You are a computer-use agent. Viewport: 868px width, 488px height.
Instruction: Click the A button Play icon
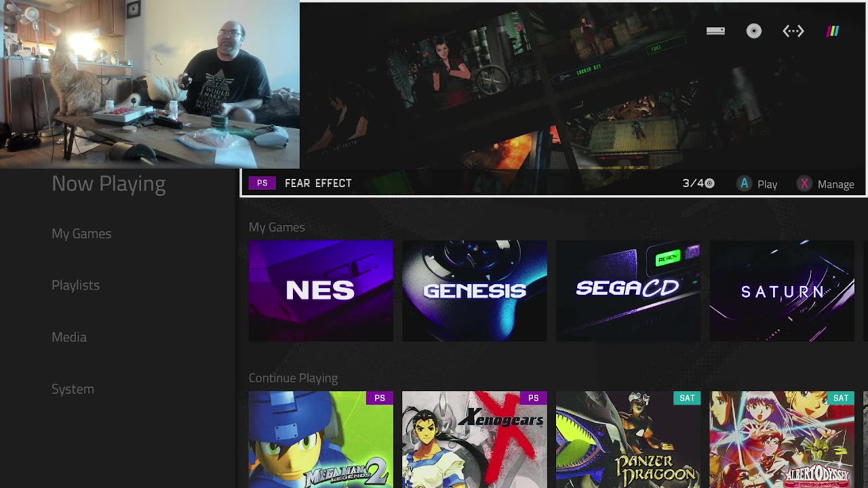(744, 184)
